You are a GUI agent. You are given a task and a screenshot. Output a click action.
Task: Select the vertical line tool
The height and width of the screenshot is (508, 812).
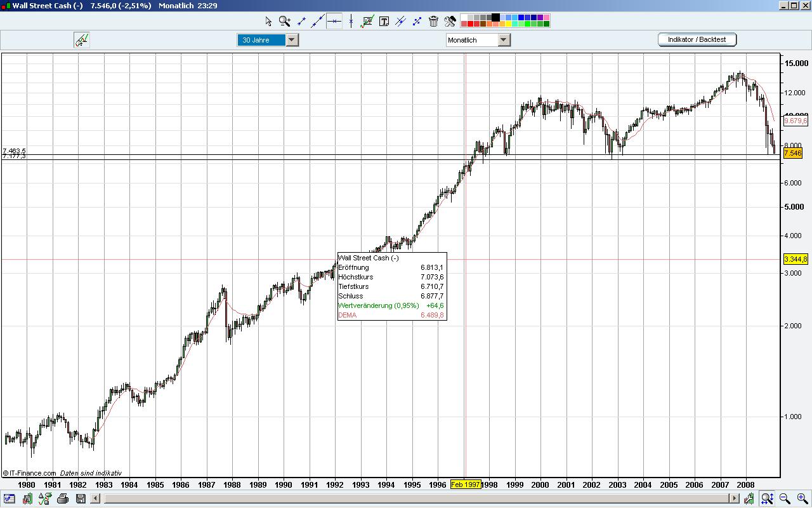click(351, 21)
